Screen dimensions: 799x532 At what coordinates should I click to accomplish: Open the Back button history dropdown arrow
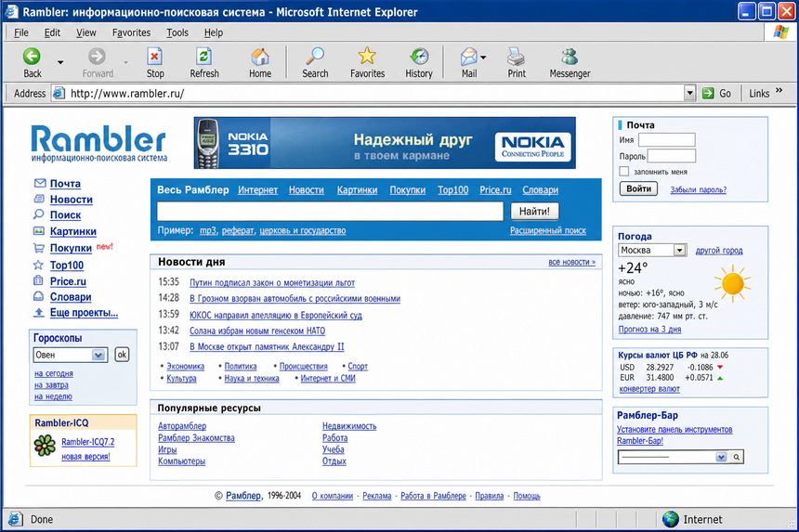click(60, 62)
